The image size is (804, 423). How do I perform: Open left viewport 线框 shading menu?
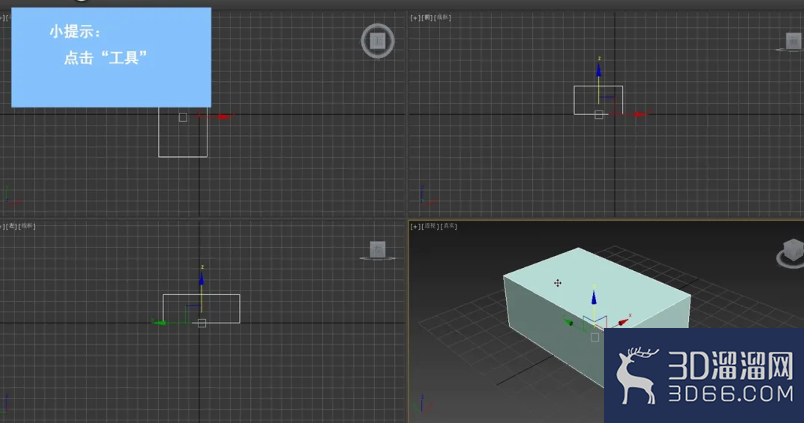tap(27, 226)
